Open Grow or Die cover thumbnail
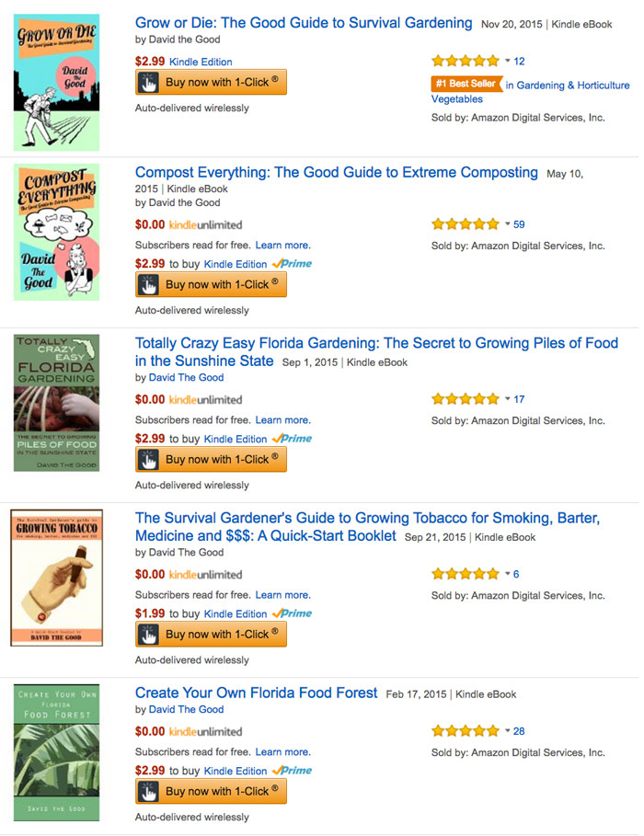This screenshot has width=644, height=836. click(56, 82)
